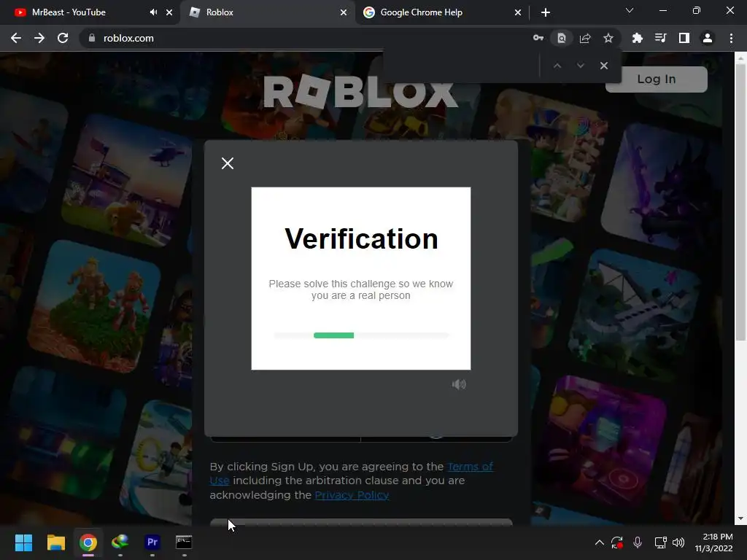The height and width of the screenshot is (560, 747).
Task: Enable the audio challenge speaker icon
Action: tap(459, 384)
